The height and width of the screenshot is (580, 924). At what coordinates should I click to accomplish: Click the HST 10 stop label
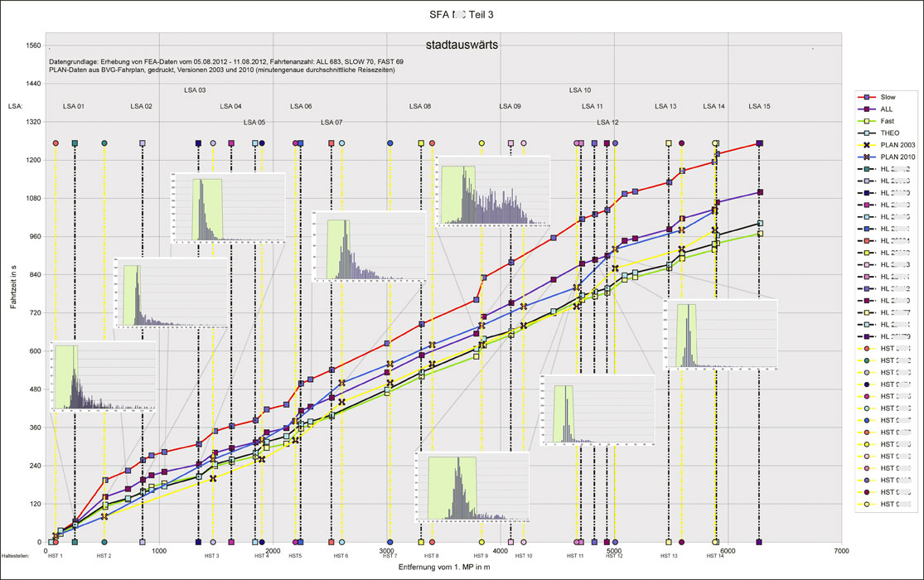(523, 556)
